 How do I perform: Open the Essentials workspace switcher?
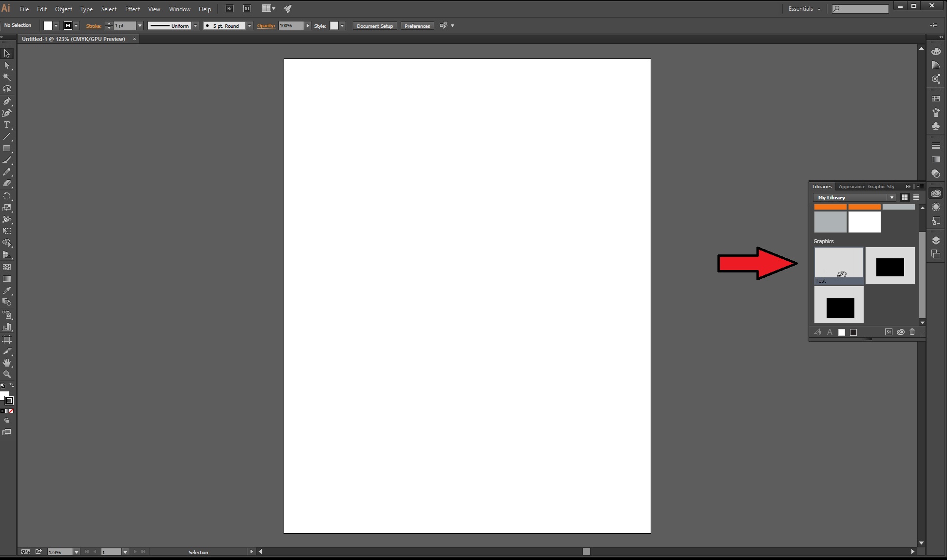coord(804,9)
